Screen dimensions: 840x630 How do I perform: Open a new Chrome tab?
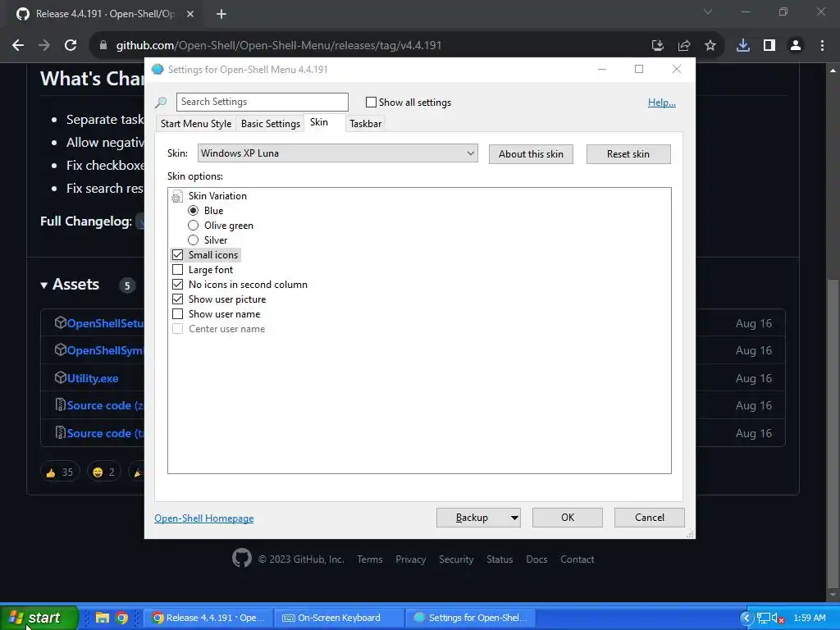pyautogui.click(x=221, y=15)
